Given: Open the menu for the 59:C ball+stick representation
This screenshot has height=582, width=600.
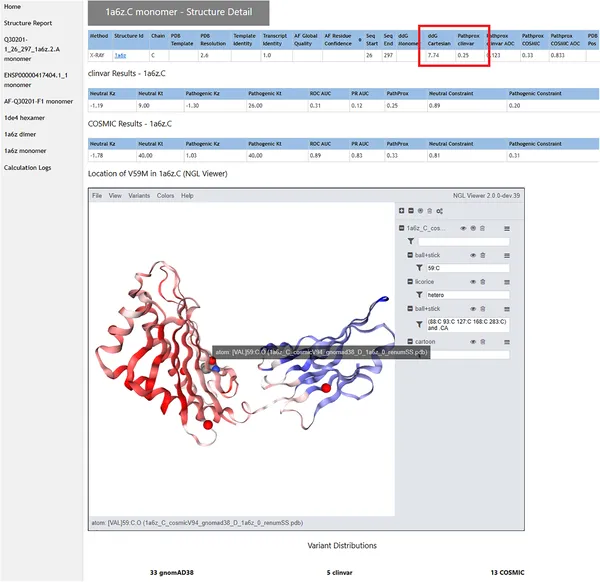Looking at the screenshot, I should (507, 255).
